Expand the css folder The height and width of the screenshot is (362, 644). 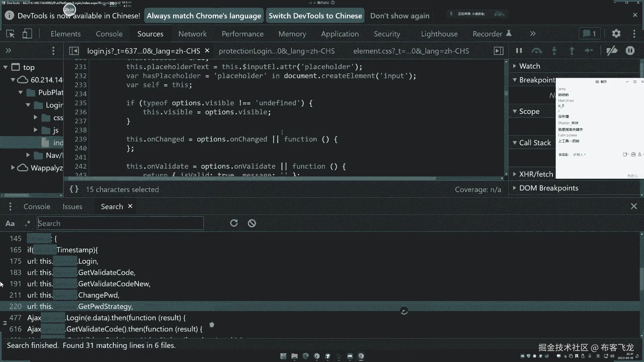[x=36, y=118]
